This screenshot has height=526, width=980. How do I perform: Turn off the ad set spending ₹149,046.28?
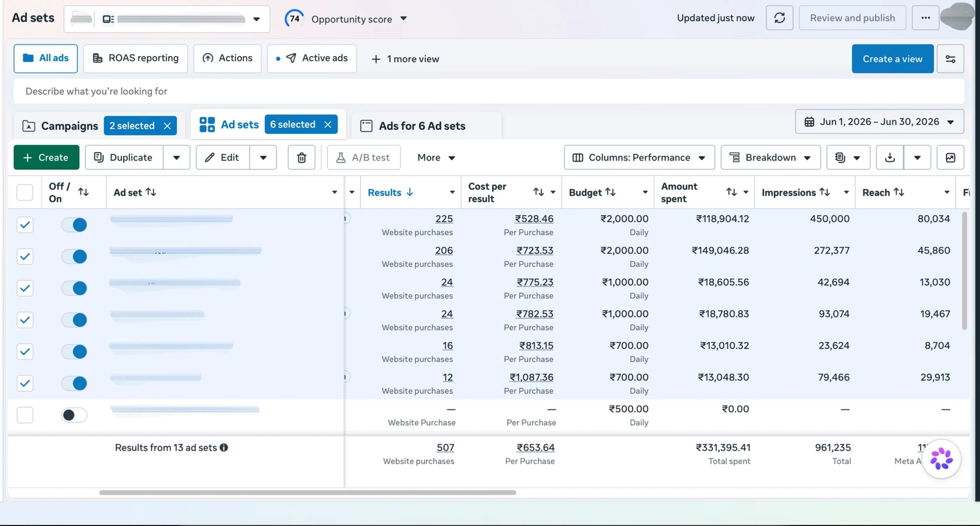point(74,256)
